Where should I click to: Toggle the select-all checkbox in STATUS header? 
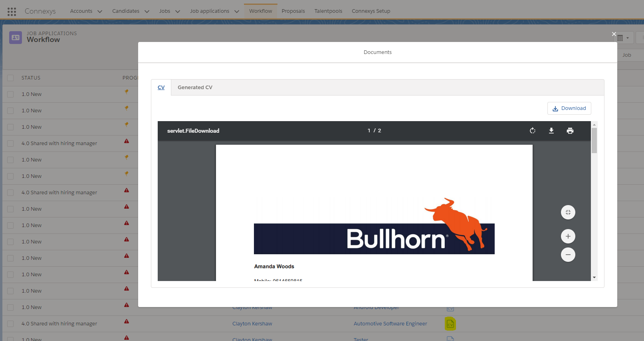click(x=10, y=78)
